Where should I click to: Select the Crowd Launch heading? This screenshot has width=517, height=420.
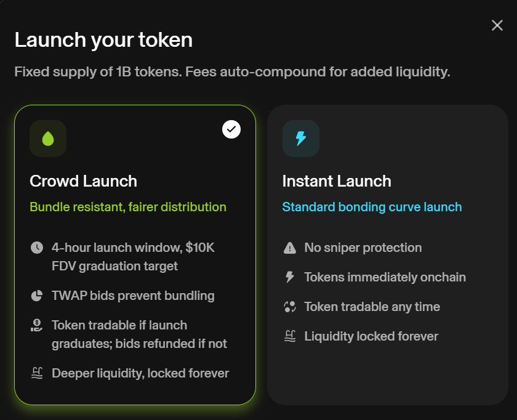[x=84, y=181]
